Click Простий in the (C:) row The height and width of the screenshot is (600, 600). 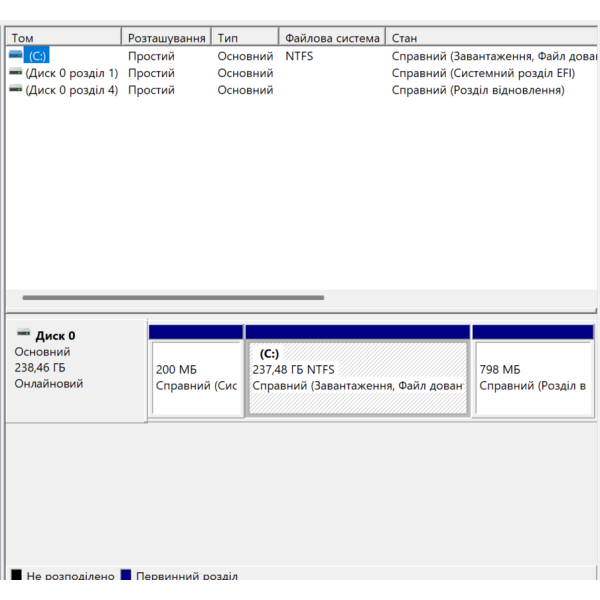point(151,56)
